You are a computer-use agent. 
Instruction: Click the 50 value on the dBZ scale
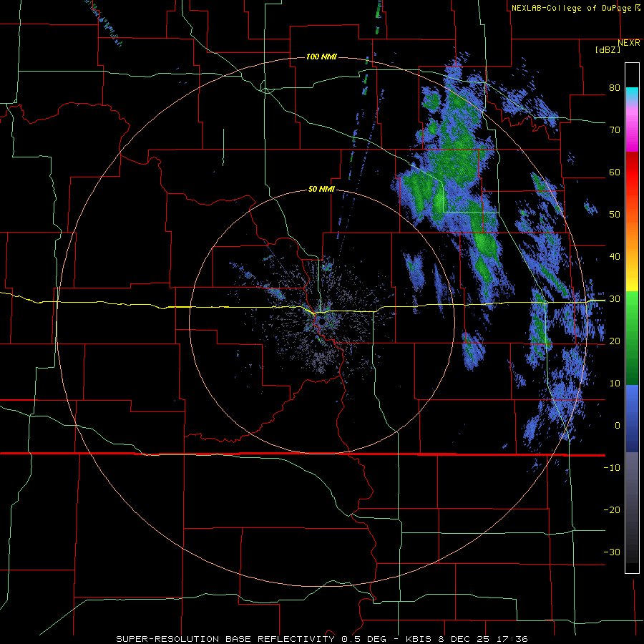(x=615, y=215)
